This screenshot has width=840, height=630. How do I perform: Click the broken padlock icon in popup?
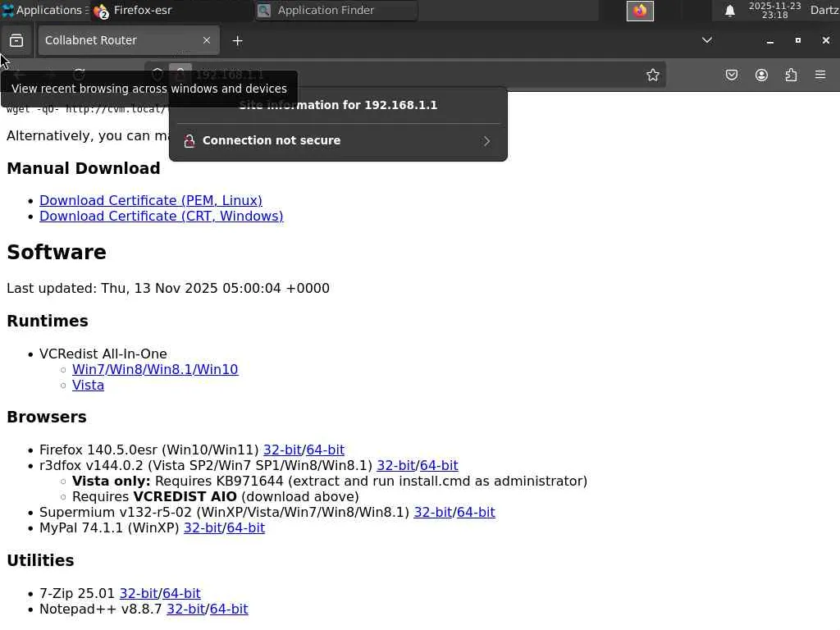[x=189, y=141]
